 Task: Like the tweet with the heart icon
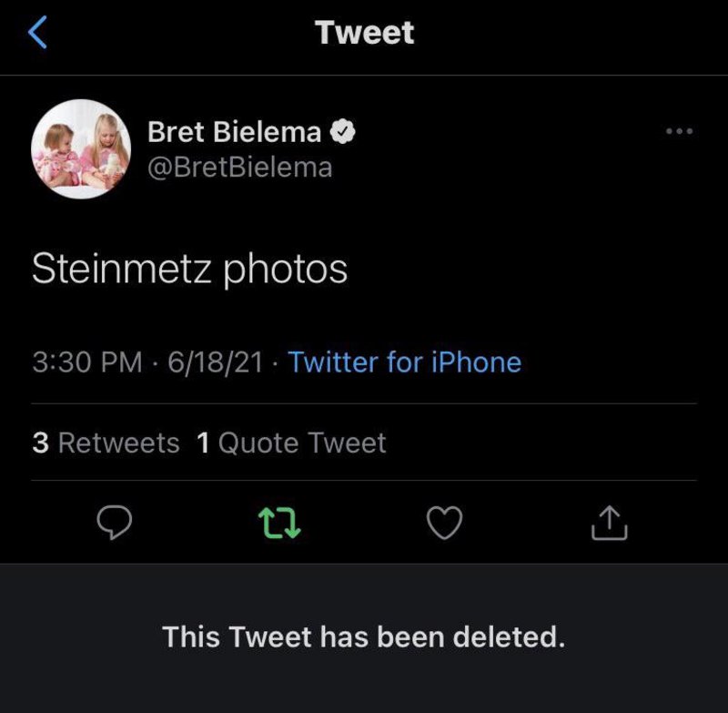[x=445, y=522]
